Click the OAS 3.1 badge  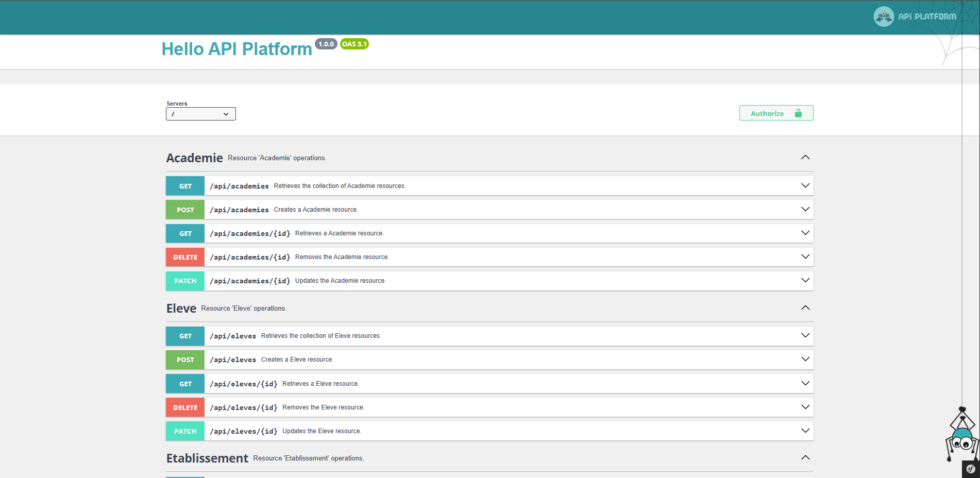point(354,44)
